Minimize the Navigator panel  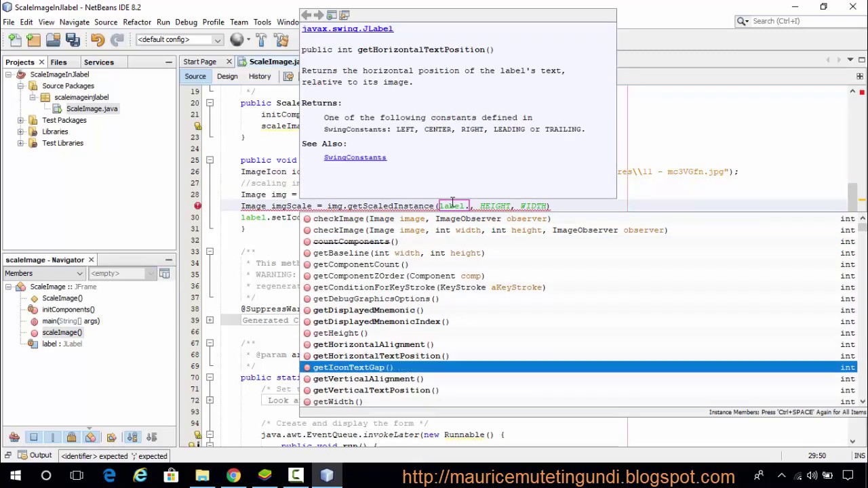point(169,260)
